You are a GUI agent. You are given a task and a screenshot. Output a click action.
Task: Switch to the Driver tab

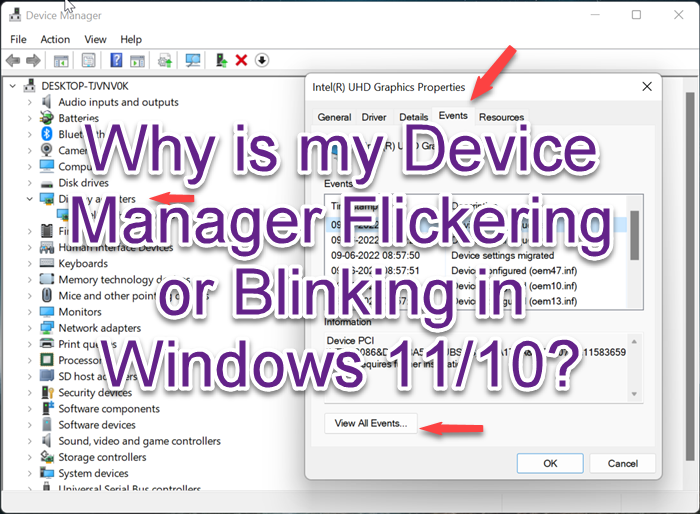pos(374,117)
